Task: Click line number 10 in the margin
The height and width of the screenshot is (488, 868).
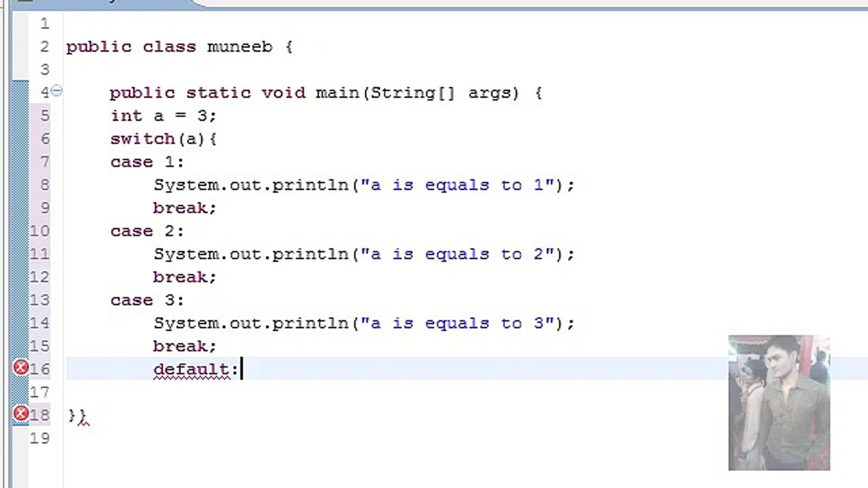Action: point(40,231)
